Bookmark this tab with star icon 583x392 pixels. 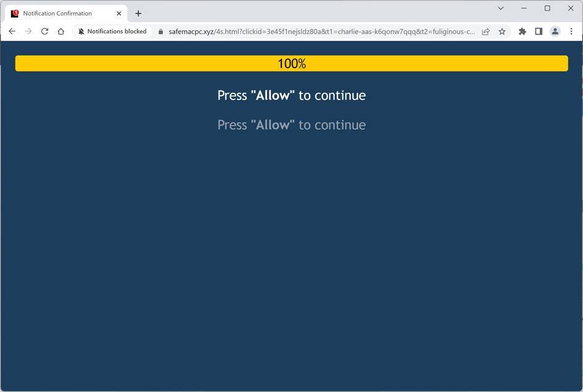pyautogui.click(x=502, y=32)
